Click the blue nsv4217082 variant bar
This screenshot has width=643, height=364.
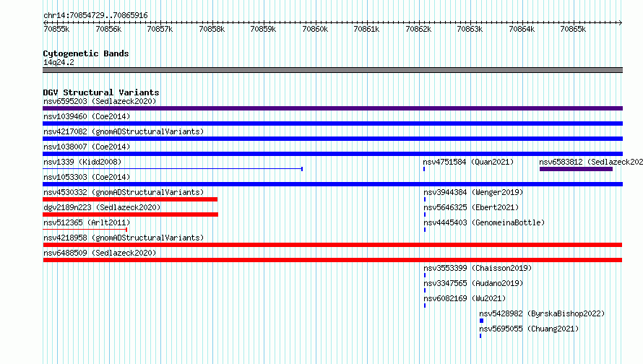pos(332,139)
